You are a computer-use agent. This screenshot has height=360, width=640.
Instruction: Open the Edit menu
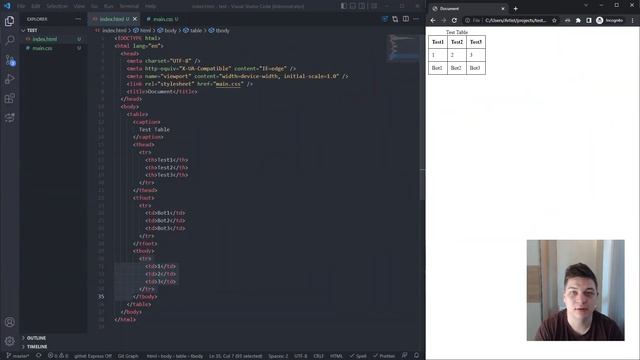[36, 6]
